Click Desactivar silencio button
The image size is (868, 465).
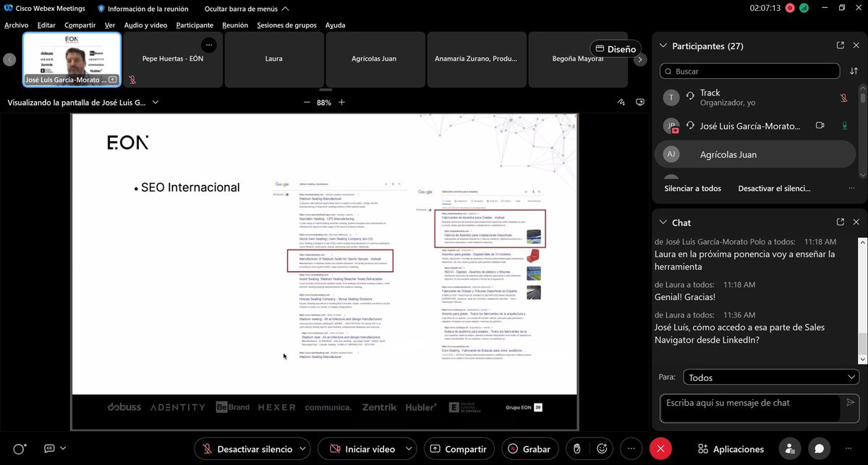point(247,449)
